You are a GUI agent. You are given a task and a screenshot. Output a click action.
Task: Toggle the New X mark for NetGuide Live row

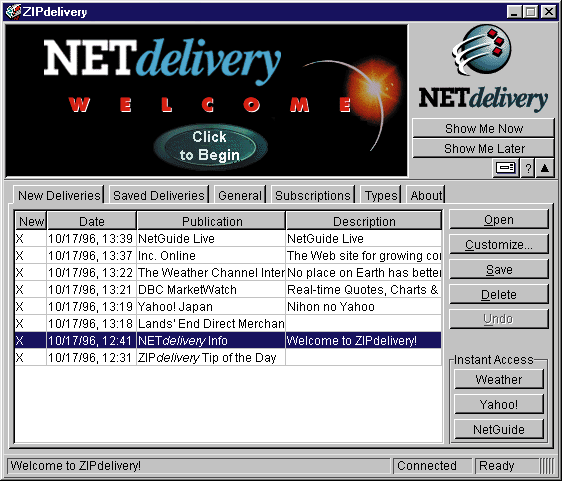19,238
